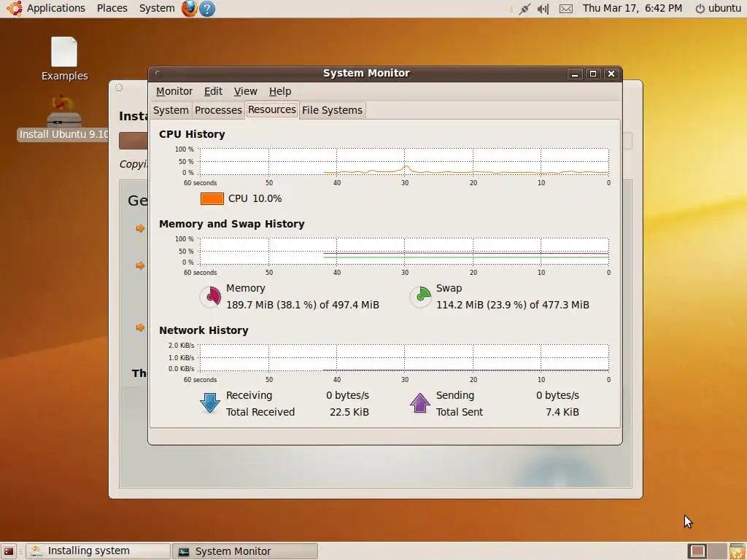The height and width of the screenshot is (560, 747).
Task: Click the System Monitor resize grip corner
Action: tap(617, 440)
